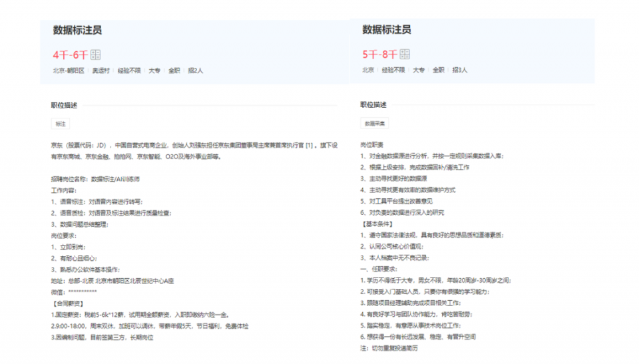
Task: Click the 招2人 label
Action: [196, 71]
